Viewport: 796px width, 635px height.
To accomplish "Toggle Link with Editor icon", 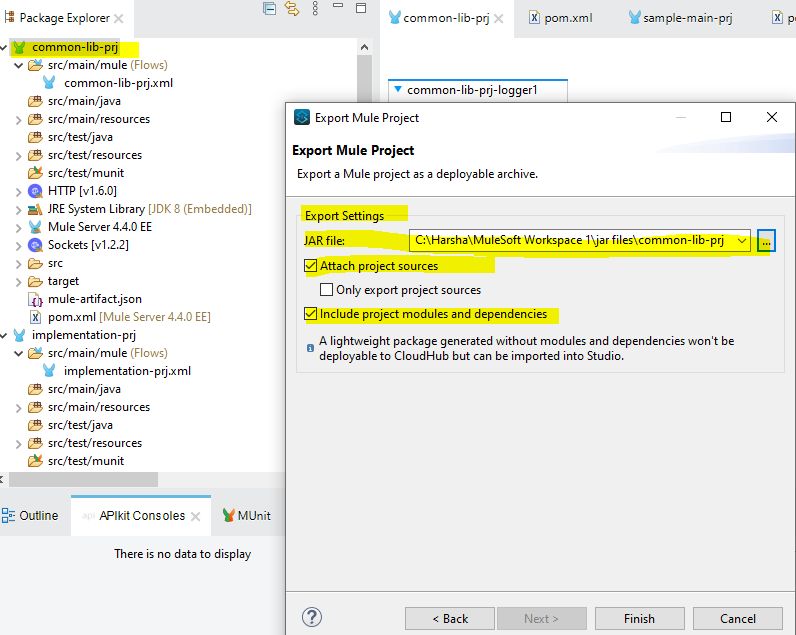I will click(x=292, y=8).
